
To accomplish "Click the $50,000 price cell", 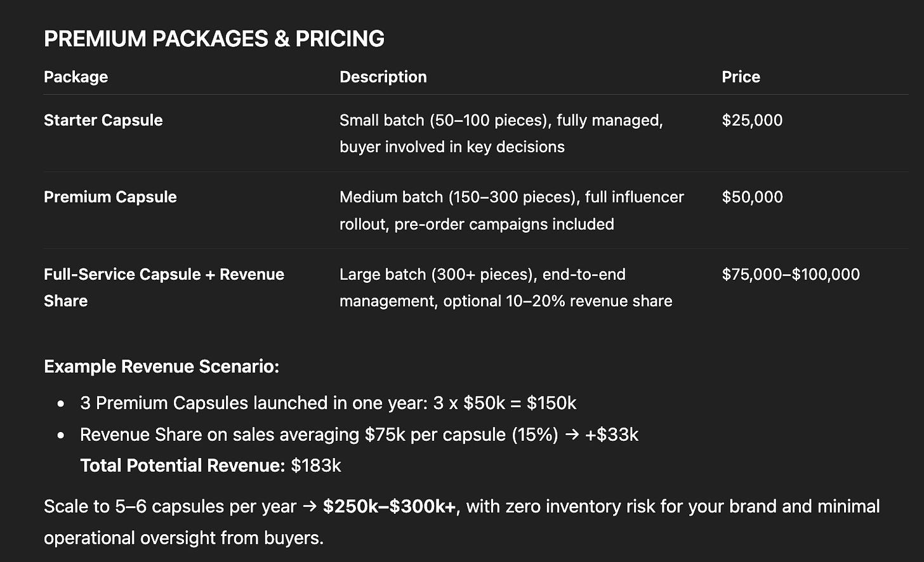I will pos(752,197).
